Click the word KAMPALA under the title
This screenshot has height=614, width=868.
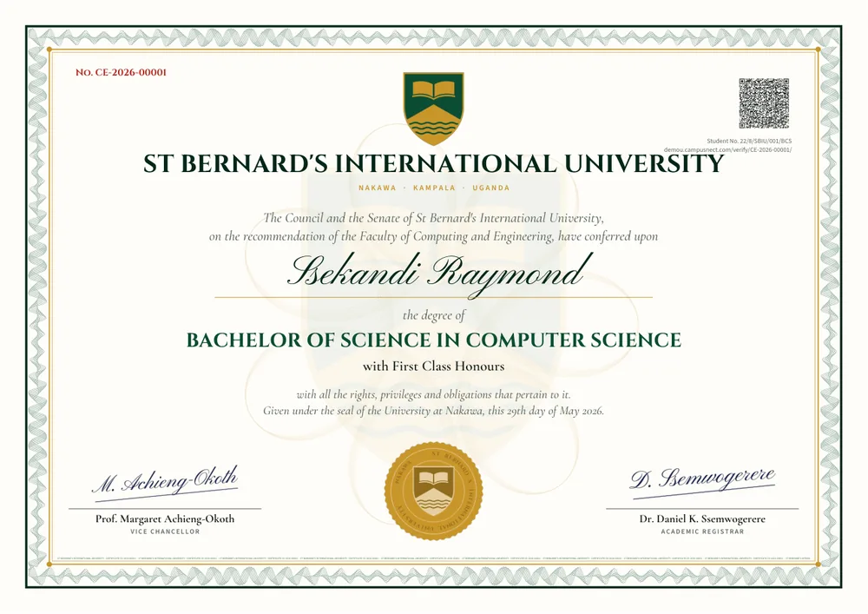coord(434,188)
